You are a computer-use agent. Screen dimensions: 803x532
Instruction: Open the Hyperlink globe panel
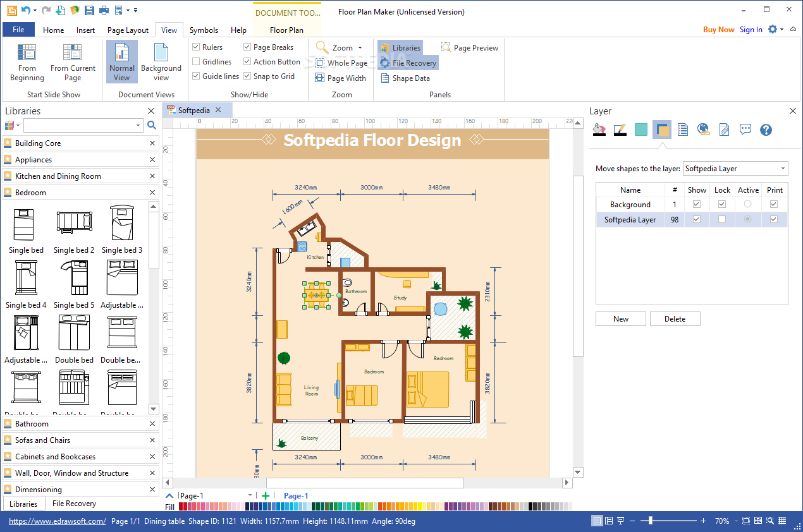pyautogui.click(x=703, y=130)
